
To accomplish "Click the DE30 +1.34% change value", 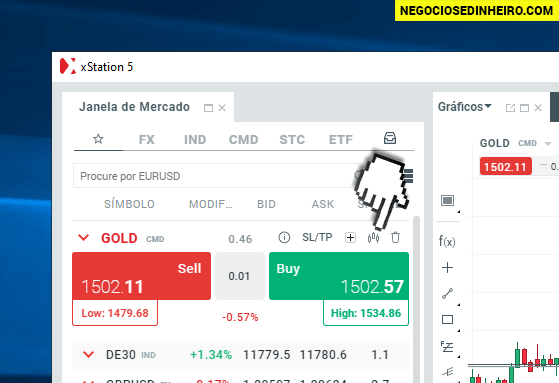I will [x=211, y=355].
